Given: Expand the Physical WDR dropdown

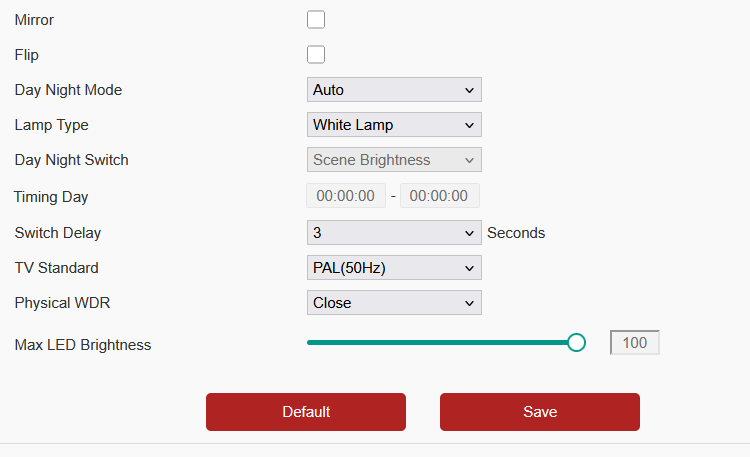Looking at the screenshot, I should (x=394, y=302).
